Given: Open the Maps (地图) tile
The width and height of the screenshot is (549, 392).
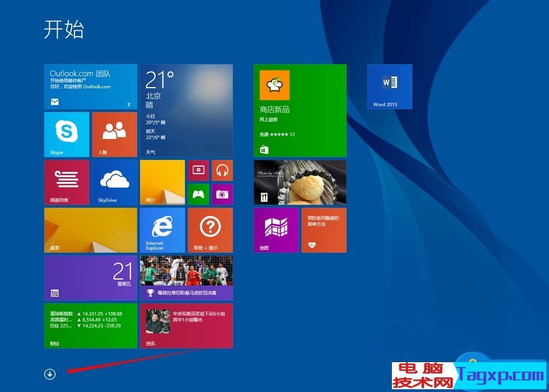Looking at the screenshot, I should pyautogui.click(x=276, y=230).
